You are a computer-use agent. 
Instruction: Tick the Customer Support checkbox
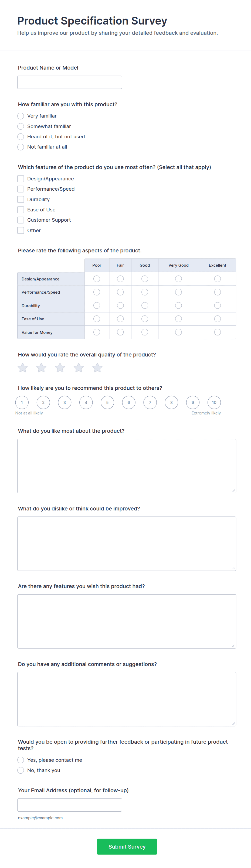[21, 220]
